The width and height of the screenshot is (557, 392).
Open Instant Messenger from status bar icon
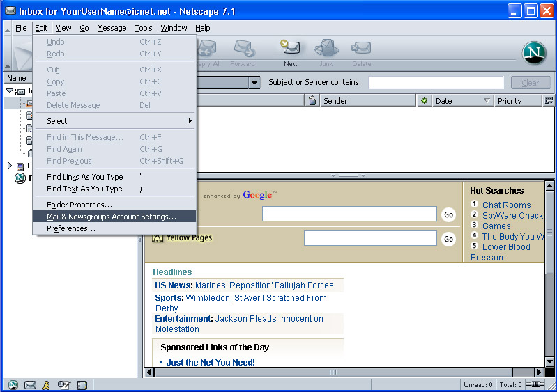47,385
